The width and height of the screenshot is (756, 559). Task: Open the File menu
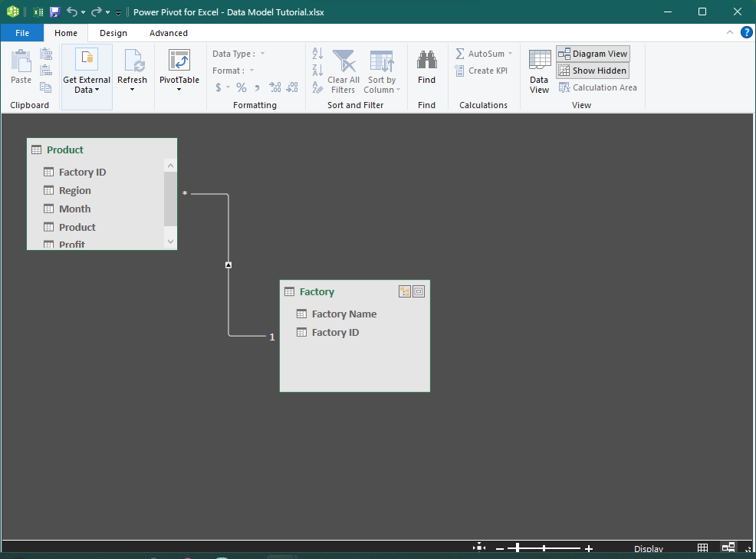coord(22,33)
